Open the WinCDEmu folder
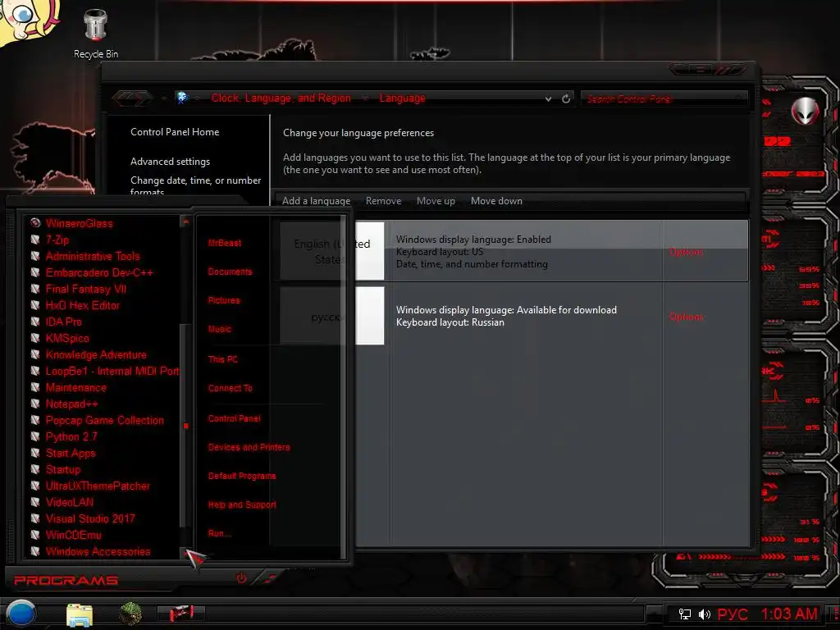This screenshot has width=840, height=630. (73, 535)
